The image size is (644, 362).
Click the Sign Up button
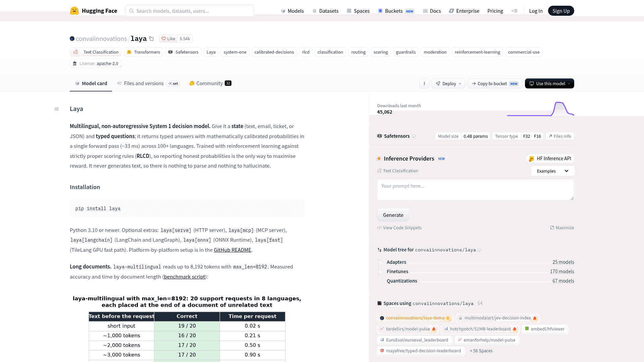561,11
